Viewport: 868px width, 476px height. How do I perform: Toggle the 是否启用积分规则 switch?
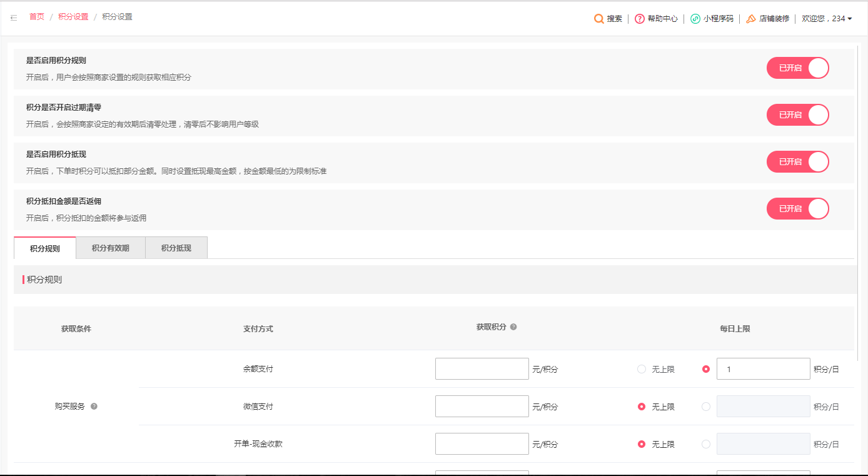pyautogui.click(x=797, y=68)
